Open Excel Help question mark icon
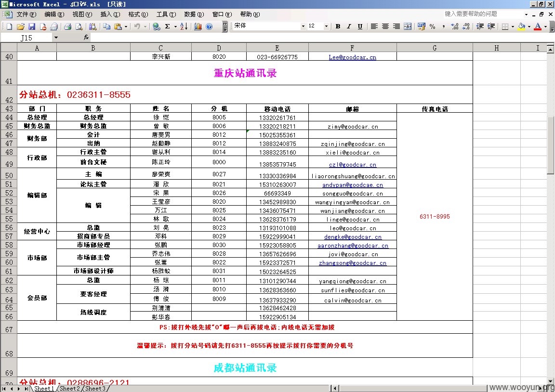 point(209,26)
